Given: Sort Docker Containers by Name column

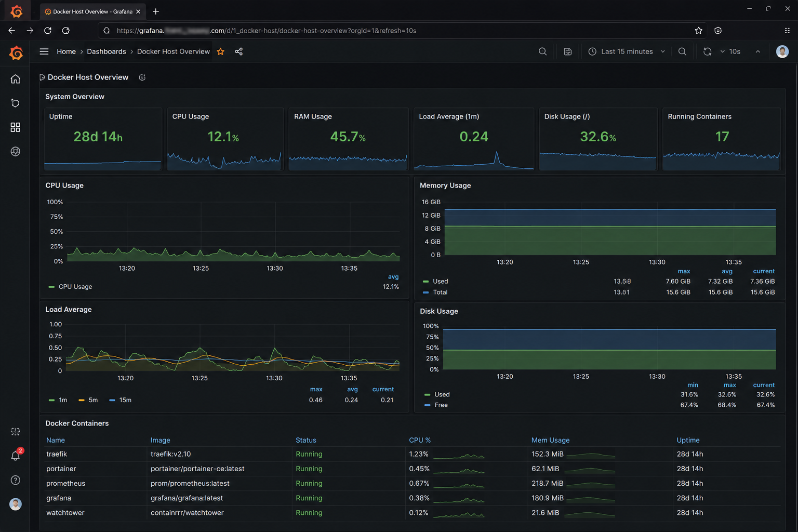Looking at the screenshot, I should point(56,440).
